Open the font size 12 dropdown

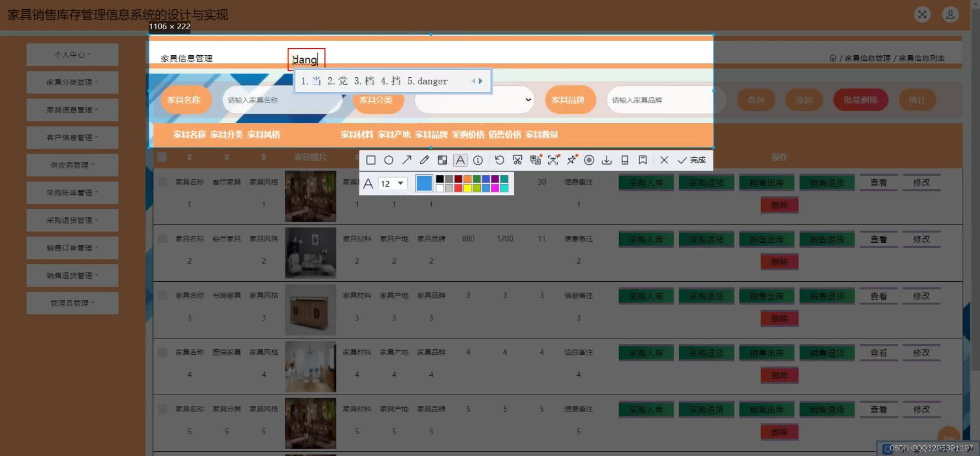392,183
